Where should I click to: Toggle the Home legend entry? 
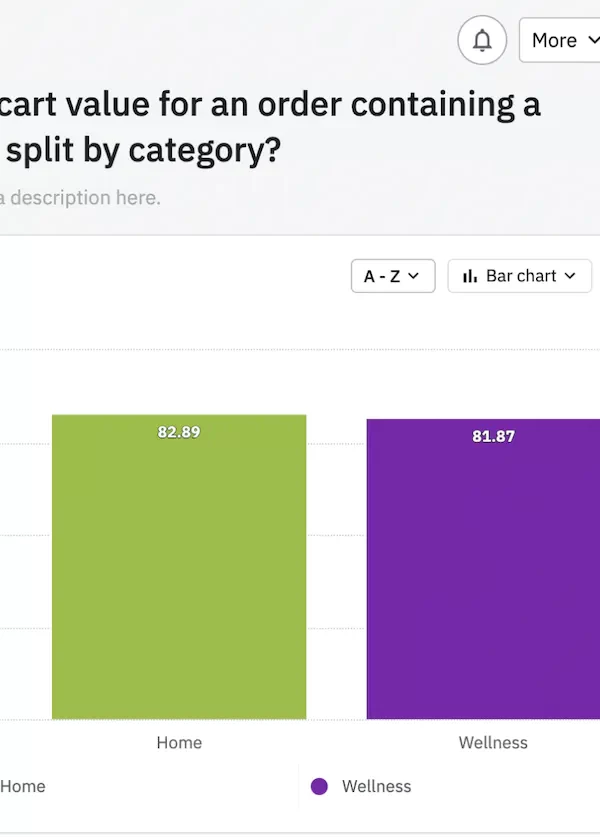(x=22, y=786)
